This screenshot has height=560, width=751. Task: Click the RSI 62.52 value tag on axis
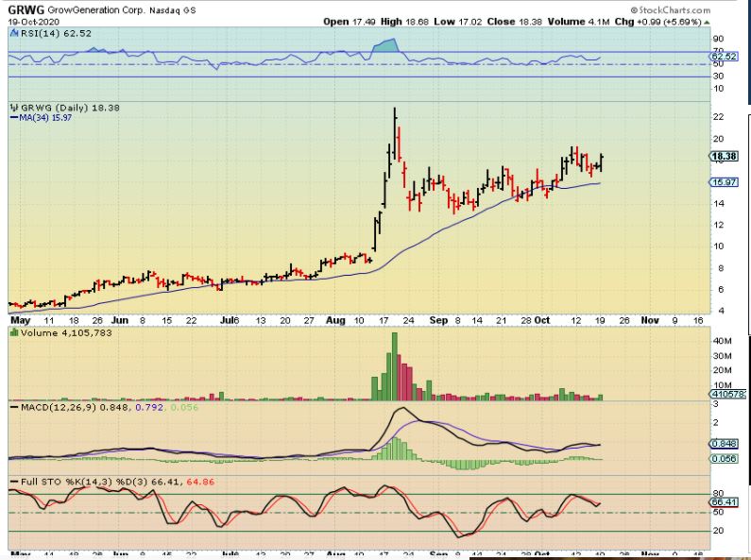[724, 57]
